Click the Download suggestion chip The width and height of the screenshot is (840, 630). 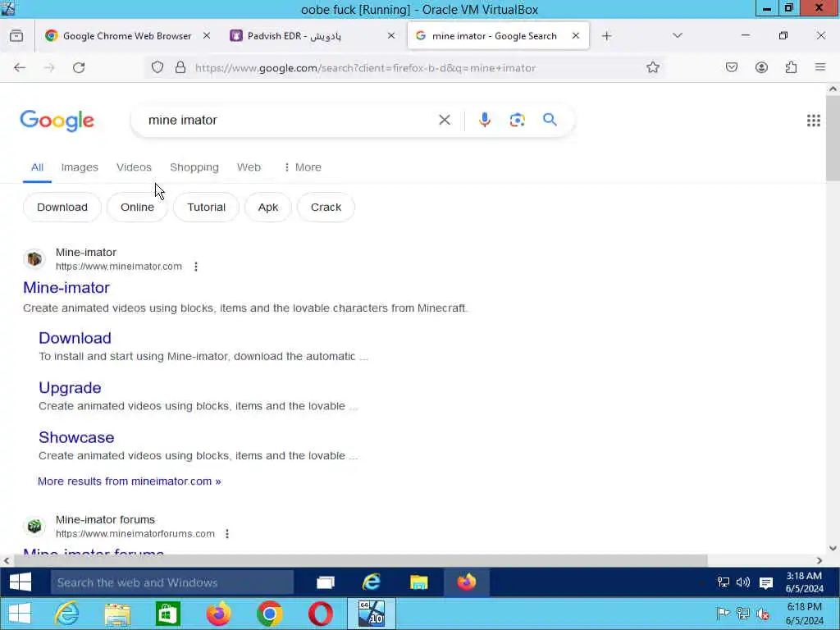click(62, 208)
